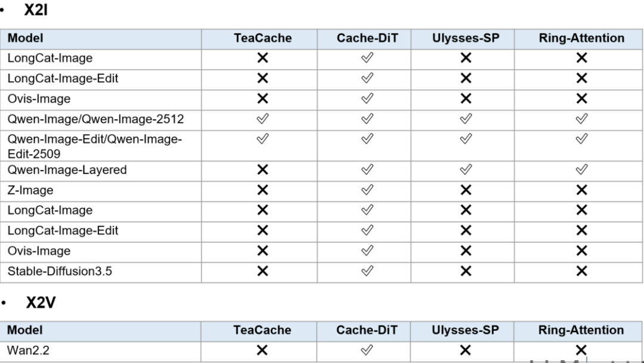The image size is (644, 363).
Task: Click the Cache-DiT checkmark in the Wan2.2 row
Action: 367,350
